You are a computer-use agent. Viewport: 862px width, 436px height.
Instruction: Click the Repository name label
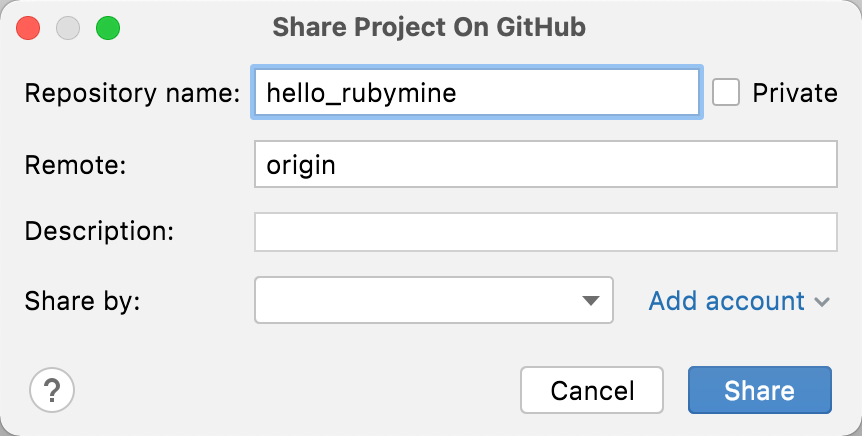pos(132,94)
